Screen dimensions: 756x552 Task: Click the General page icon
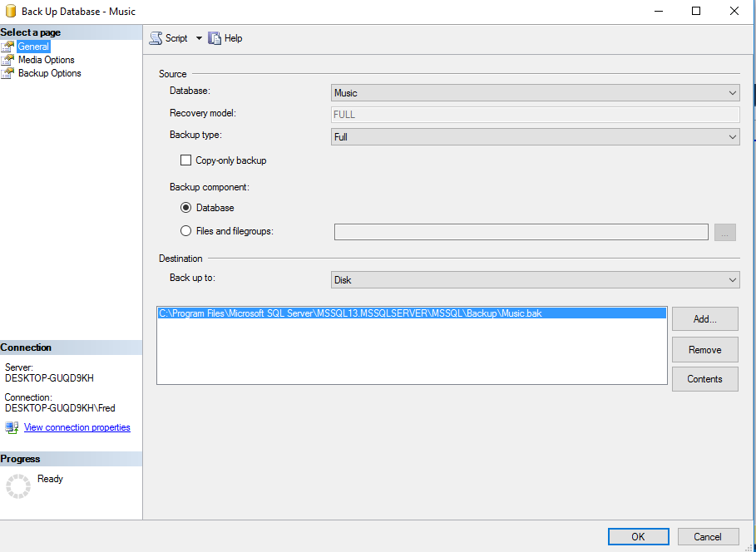pos(8,47)
